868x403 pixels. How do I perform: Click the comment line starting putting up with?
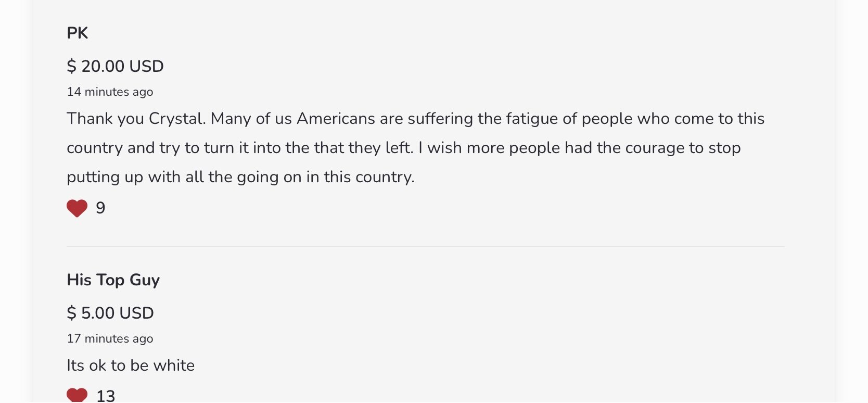point(240,177)
